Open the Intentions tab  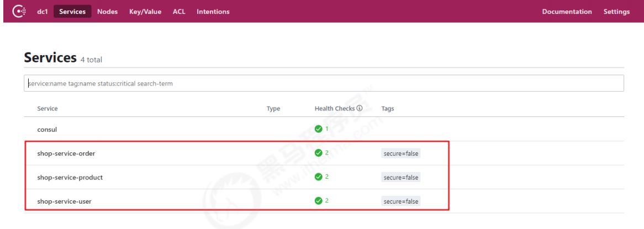[x=213, y=12]
